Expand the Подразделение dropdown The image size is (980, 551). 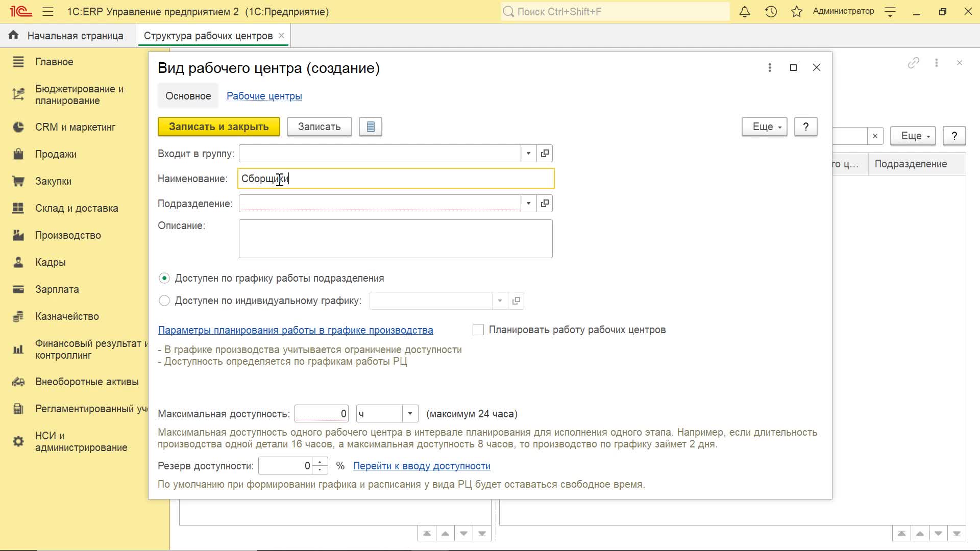(x=529, y=204)
